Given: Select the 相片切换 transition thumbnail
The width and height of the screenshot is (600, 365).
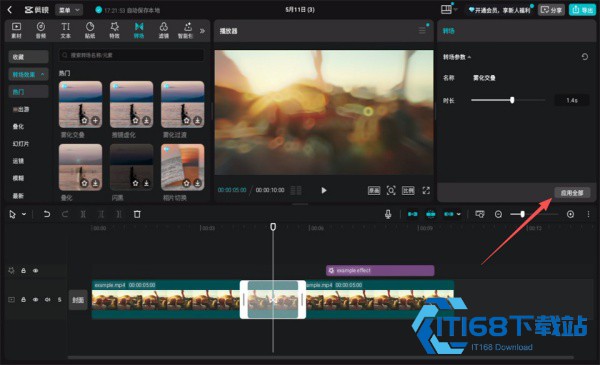Looking at the screenshot, I should pos(183,167).
